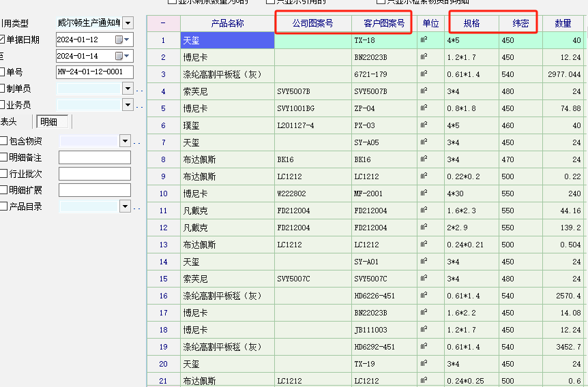Open the 制单员 dropdown arrow

[x=127, y=89]
